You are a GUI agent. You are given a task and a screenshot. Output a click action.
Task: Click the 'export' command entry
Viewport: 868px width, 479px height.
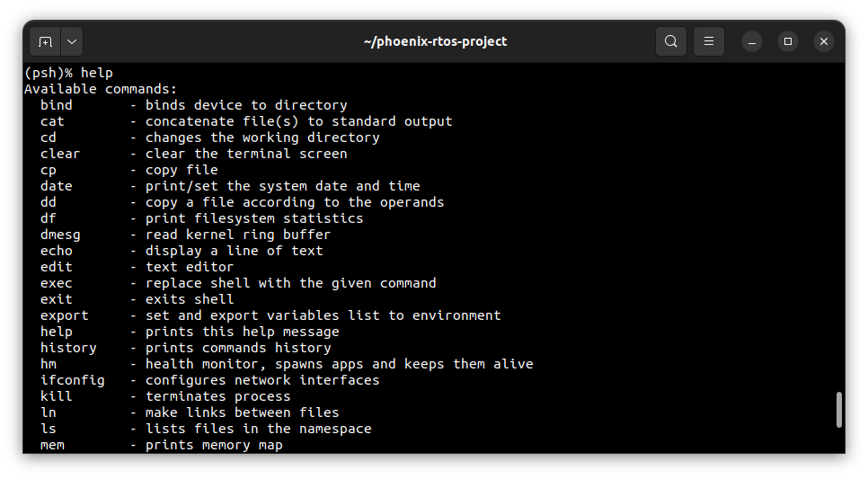point(64,315)
